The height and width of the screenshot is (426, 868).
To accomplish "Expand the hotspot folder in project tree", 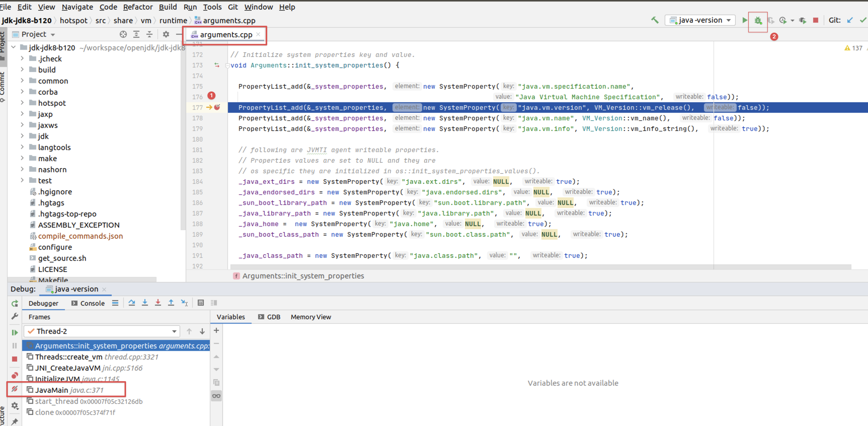I will click(x=22, y=102).
